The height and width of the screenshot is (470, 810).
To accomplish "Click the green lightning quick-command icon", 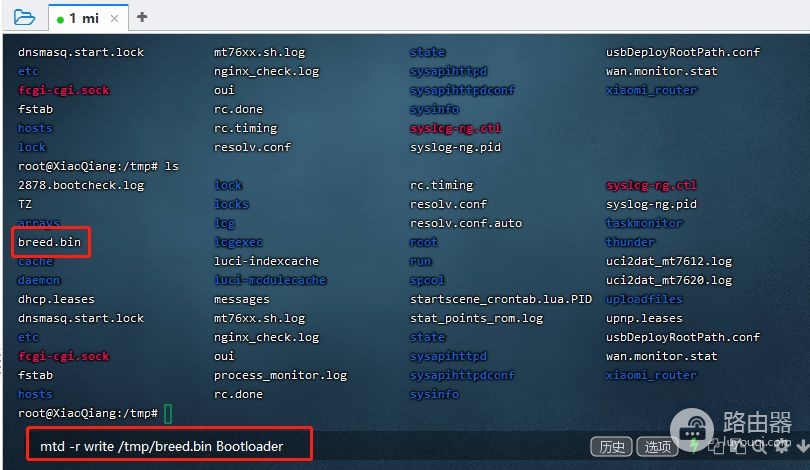I will [695, 445].
